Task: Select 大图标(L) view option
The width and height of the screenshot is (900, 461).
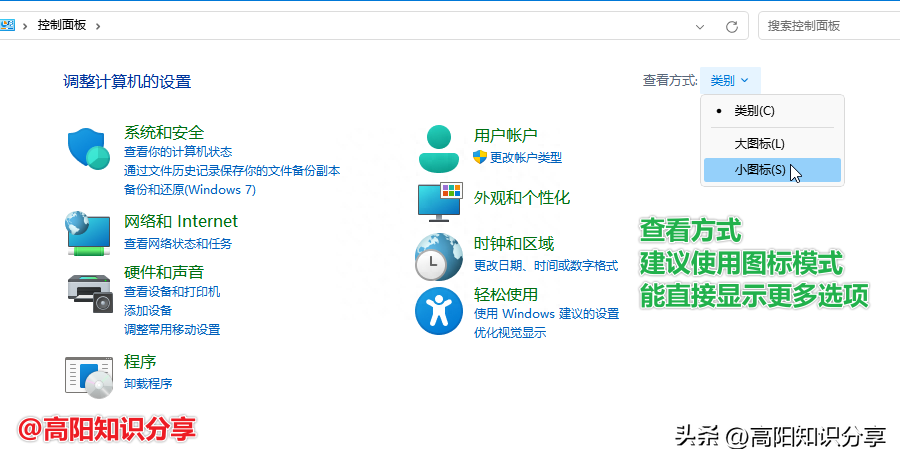Action: pos(773,144)
